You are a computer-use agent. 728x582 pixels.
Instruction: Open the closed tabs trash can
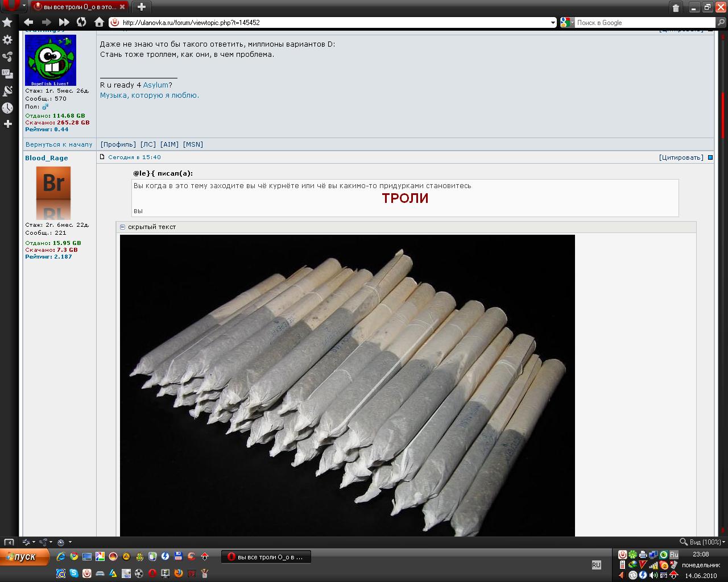tap(676, 7)
